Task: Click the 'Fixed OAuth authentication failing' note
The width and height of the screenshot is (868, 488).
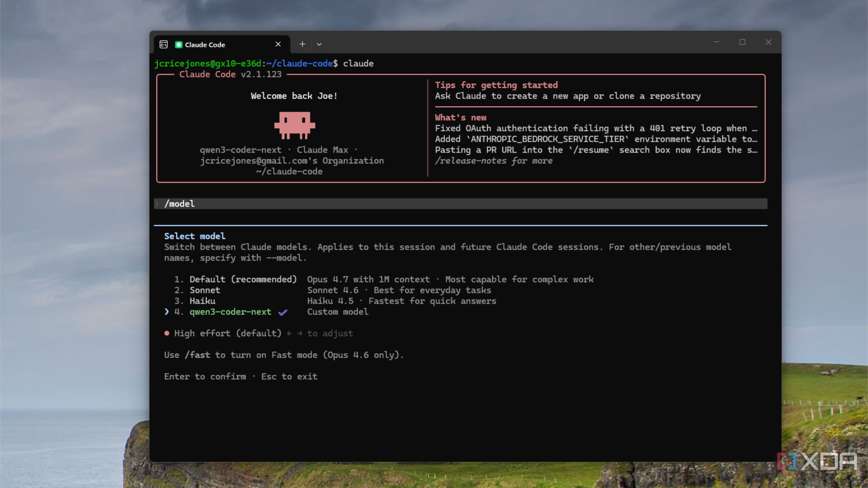Action: click(x=596, y=128)
